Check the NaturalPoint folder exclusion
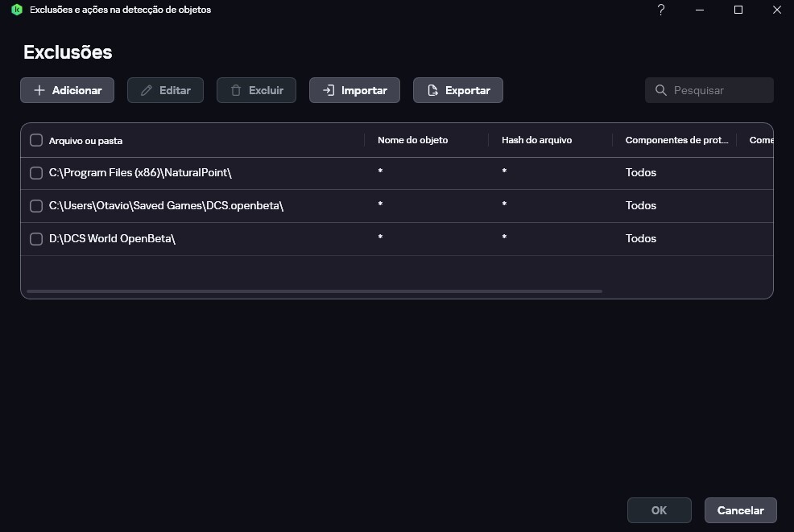The width and height of the screenshot is (794, 532). [36, 172]
